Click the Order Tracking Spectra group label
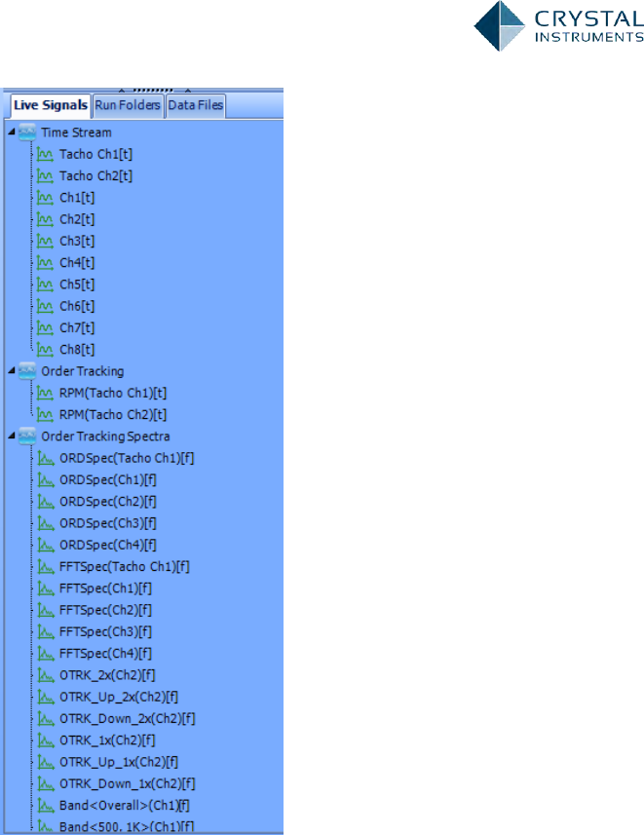The image size is (644, 835). [105, 436]
